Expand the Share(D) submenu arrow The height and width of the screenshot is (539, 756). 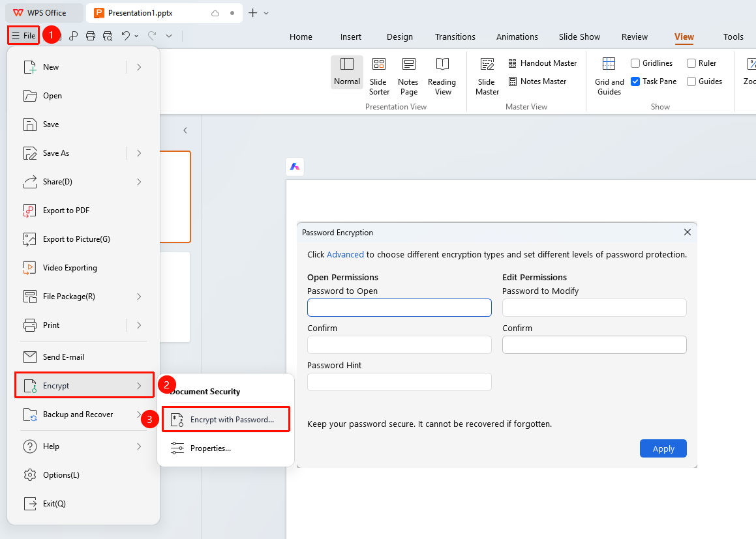coord(139,182)
